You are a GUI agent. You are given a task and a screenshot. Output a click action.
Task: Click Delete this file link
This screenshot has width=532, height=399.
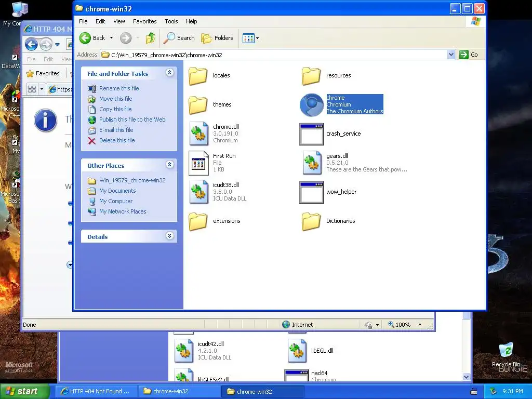(x=117, y=140)
